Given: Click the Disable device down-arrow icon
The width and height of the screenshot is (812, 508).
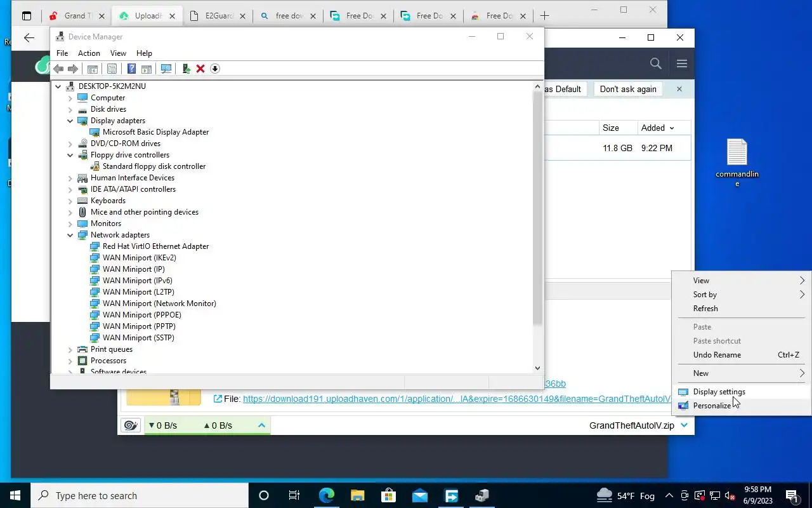Looking at the screenshot, I should coord(215,69).
